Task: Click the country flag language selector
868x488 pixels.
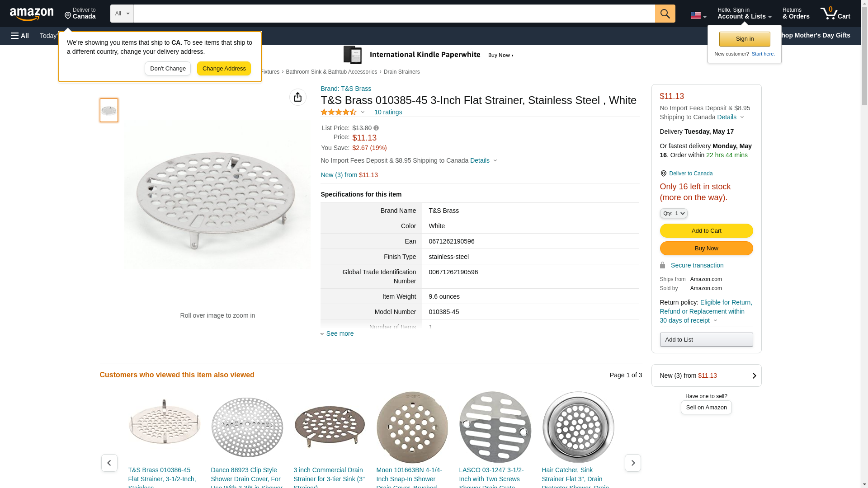Action: (698, 15)
